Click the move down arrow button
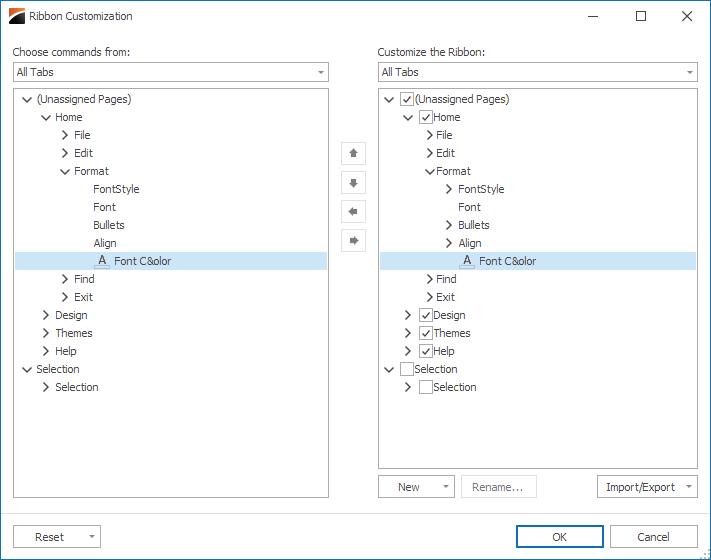 click(x=353, y=183)
